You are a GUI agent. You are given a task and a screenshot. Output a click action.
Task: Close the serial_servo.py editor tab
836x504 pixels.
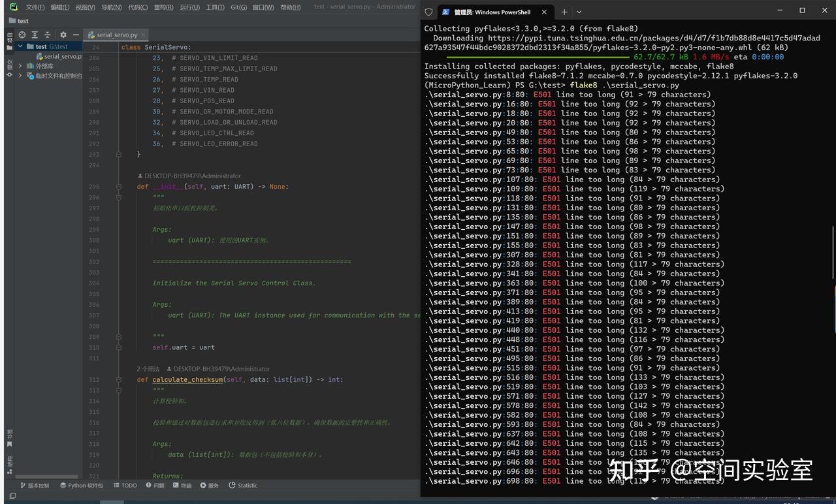click(x=143, y=35)
